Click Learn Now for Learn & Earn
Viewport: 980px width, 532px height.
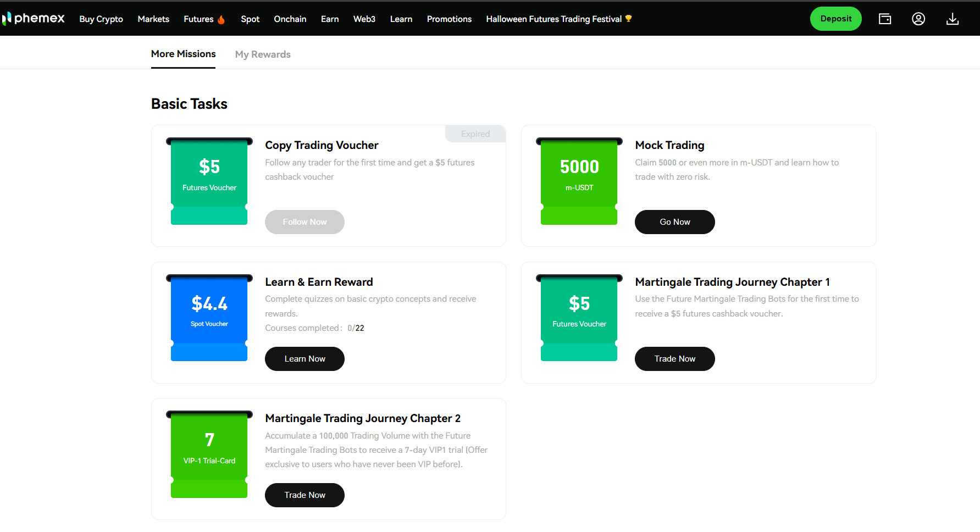point(304,359)
